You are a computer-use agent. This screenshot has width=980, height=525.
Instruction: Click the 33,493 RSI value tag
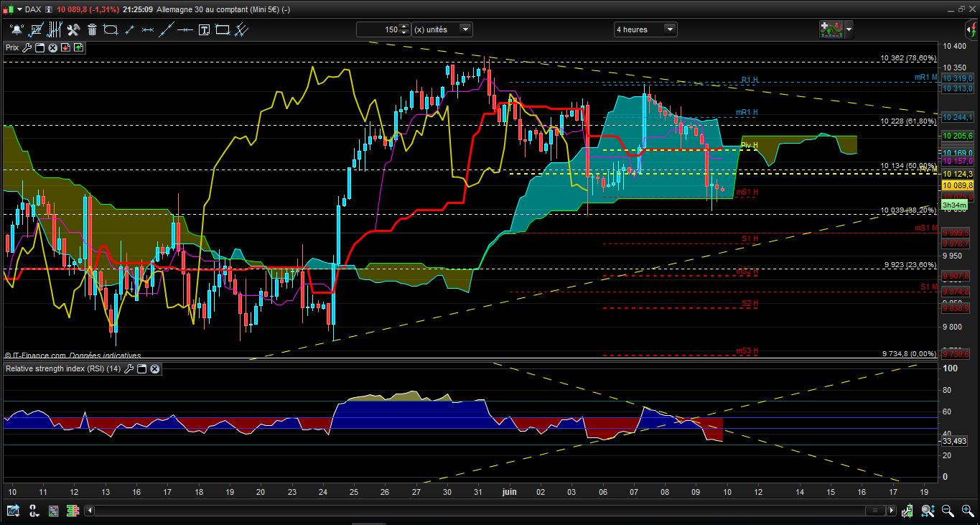pos(956,441)
